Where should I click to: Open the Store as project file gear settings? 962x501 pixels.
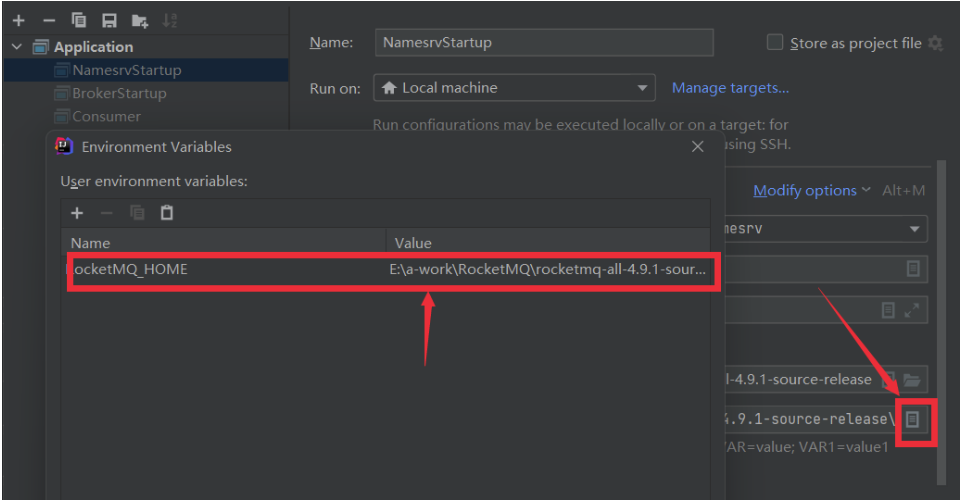click(935, 43)
